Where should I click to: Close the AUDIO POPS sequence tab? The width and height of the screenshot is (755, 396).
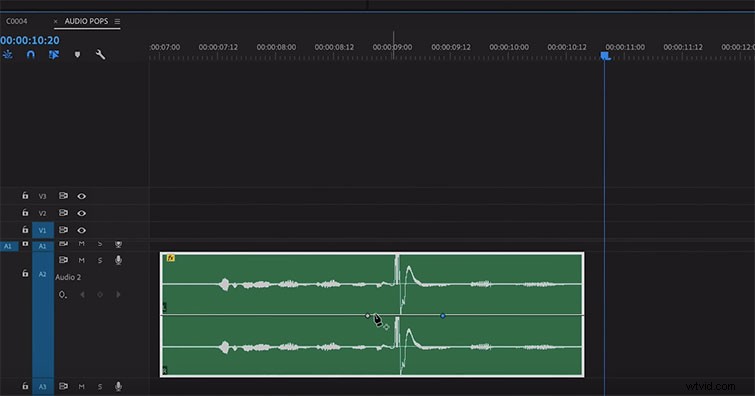[x=55, y=21]
